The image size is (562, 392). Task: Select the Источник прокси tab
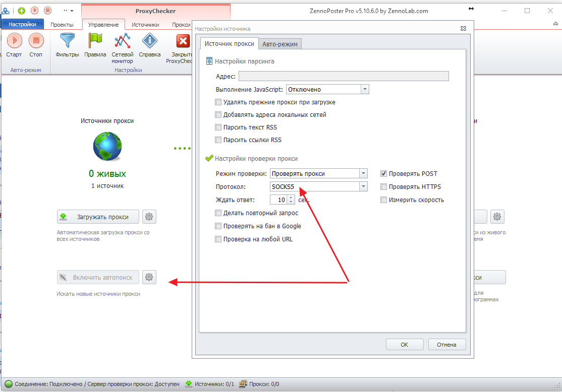[x=230, y=43]
